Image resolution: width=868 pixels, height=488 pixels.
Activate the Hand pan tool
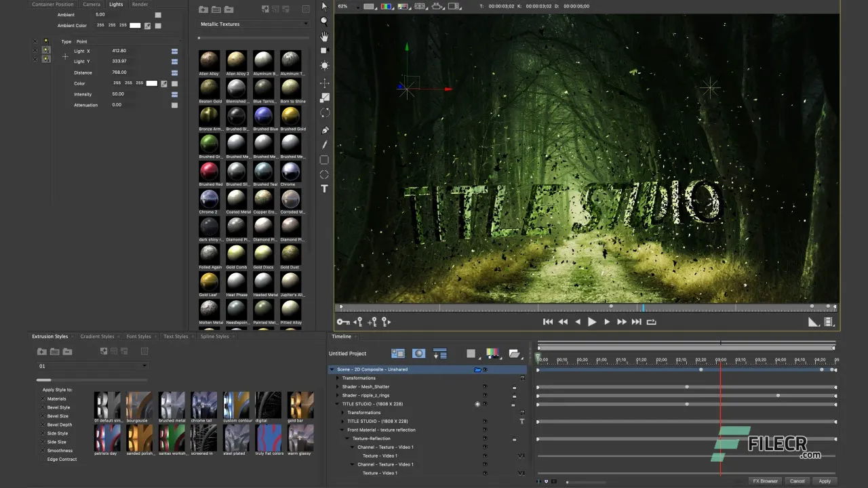click(x=324, y=36)
